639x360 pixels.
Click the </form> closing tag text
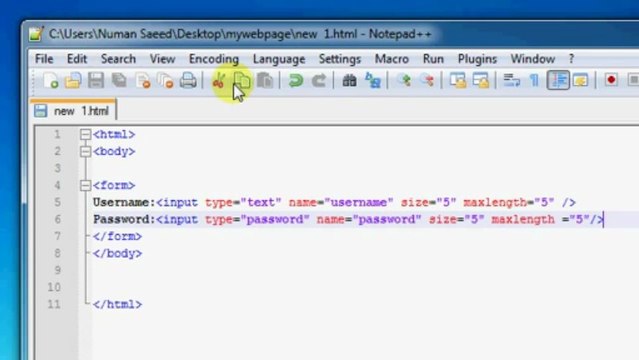point(117,236)
